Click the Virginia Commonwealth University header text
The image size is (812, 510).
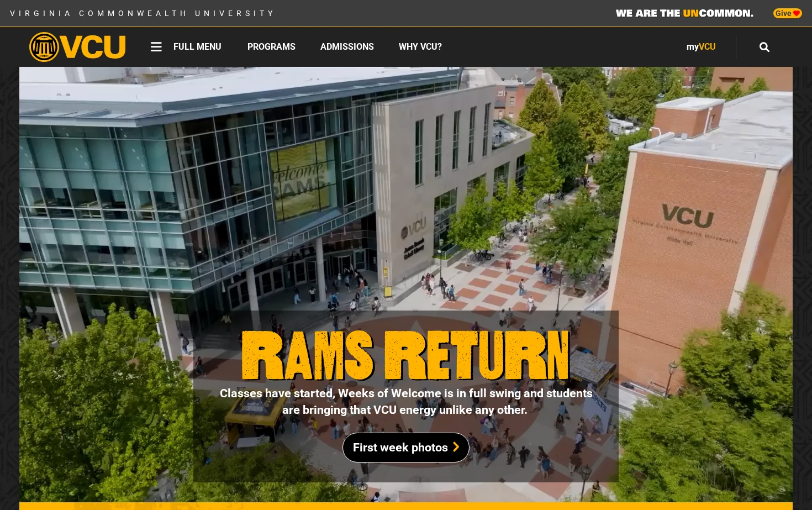pyautogui.click(x=142, y=13)
